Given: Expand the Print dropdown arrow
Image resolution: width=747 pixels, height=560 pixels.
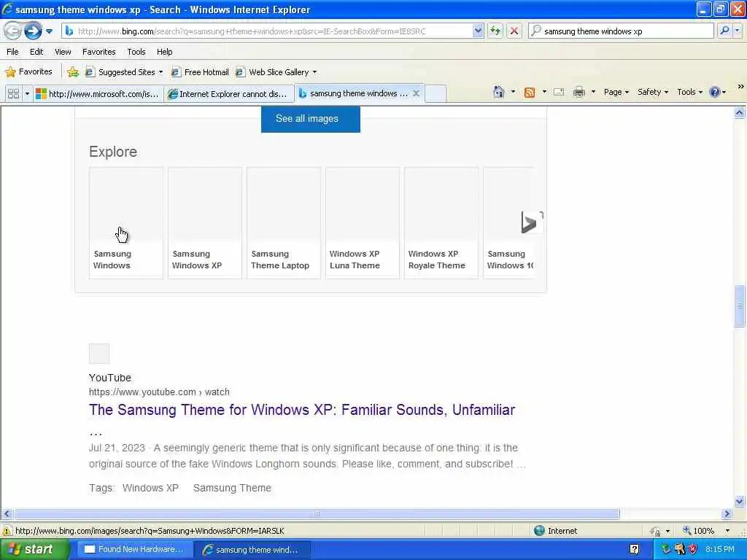Looking at the screenshot, I should (x=593, y=92).
